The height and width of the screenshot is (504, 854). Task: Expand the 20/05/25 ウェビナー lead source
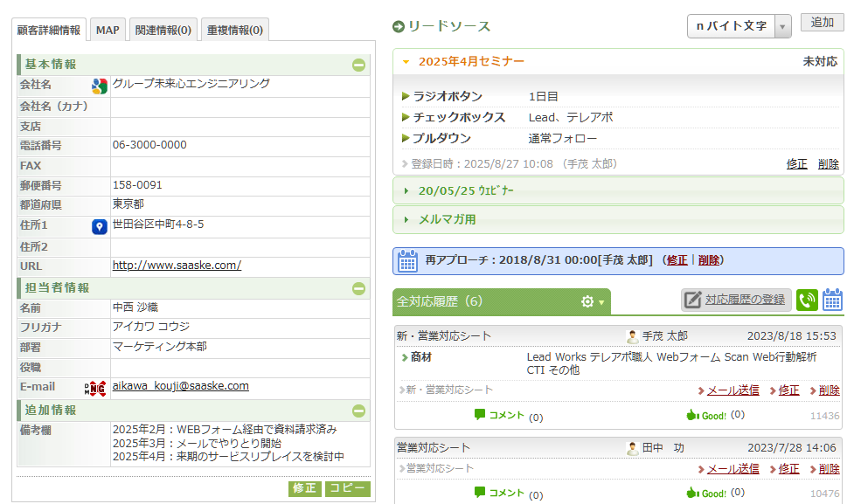(x=465, y=190)
